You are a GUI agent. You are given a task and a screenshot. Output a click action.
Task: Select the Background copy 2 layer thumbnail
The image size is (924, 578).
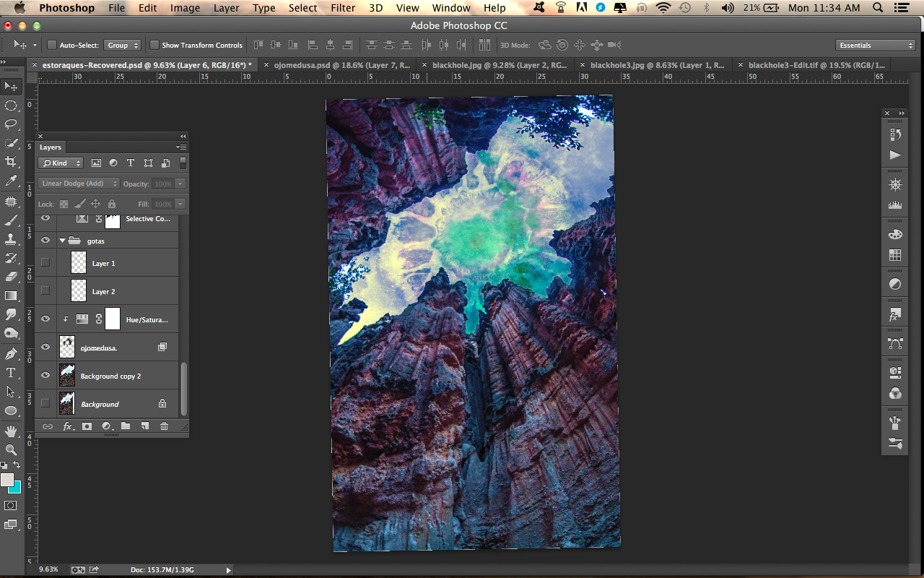[x=67, y=376]
